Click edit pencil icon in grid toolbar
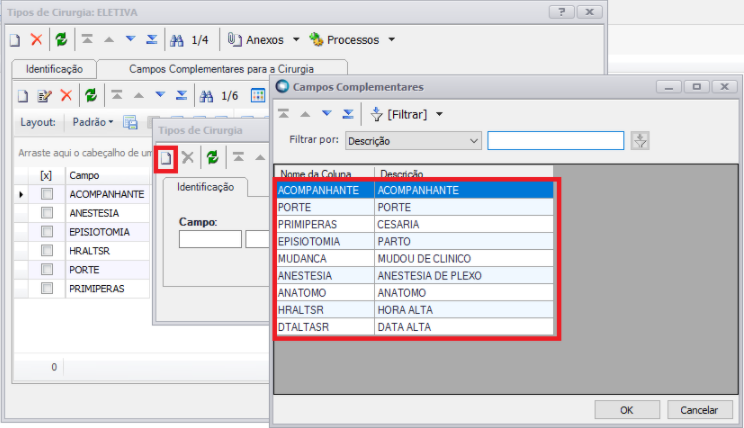Image resolution: width=744 pixels, height=428 pixels. pos(45,96)
